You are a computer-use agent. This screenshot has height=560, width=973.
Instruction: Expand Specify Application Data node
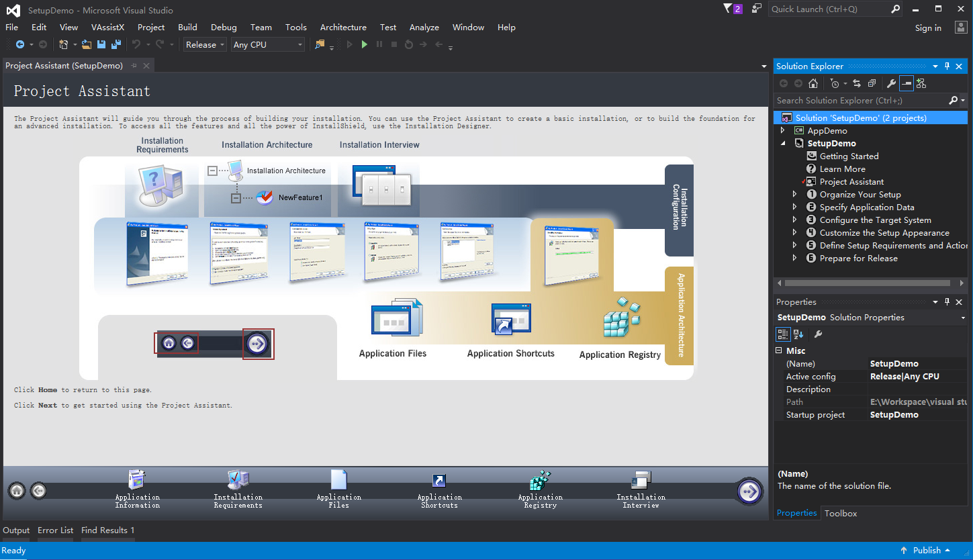click(x=794, y=207)
